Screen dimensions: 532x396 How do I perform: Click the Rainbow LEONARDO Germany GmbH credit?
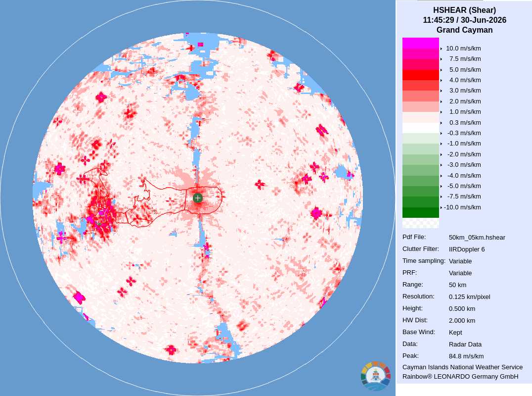(460, 376)
